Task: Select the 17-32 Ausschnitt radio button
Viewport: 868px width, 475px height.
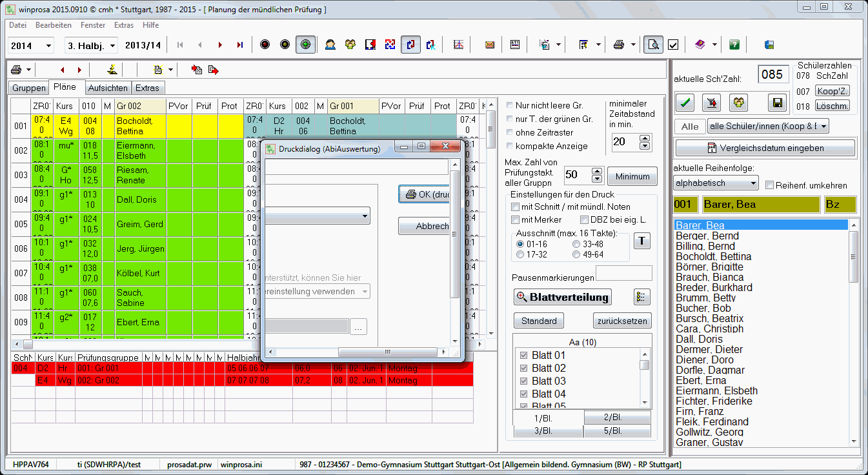Action: pyautogui.click(x=520, y=255)
